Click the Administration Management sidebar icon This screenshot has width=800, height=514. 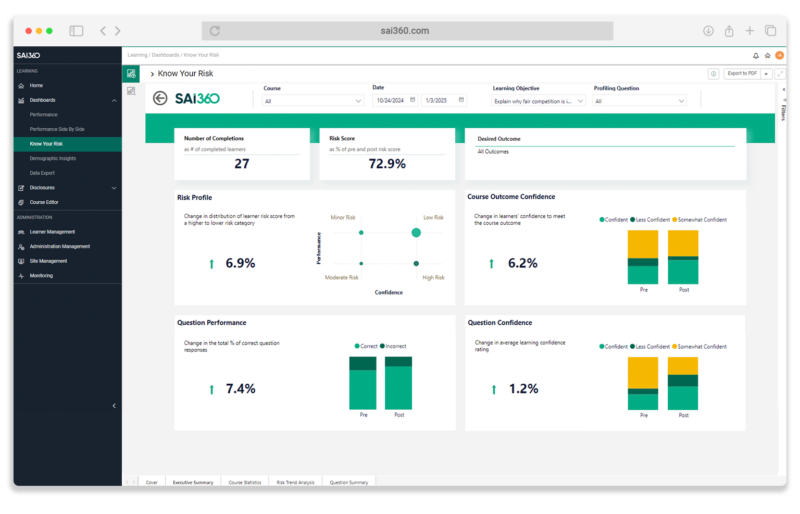(x=21, y=247)
